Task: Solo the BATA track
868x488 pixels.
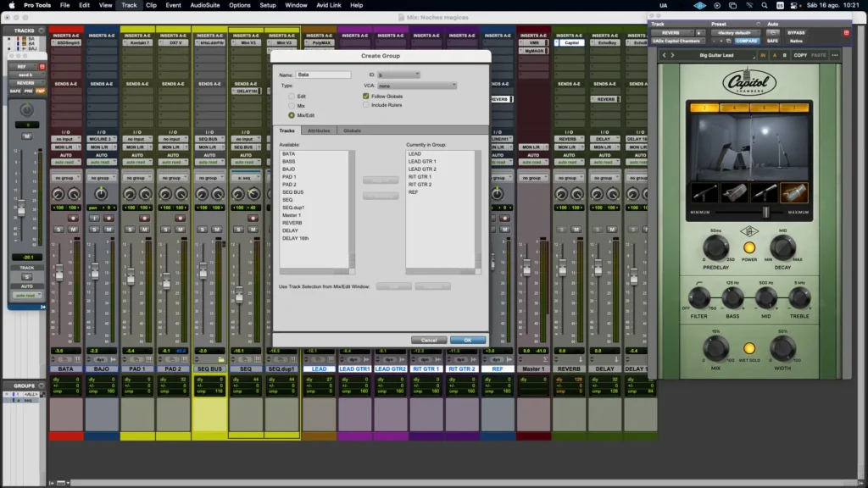Action: 58,229
